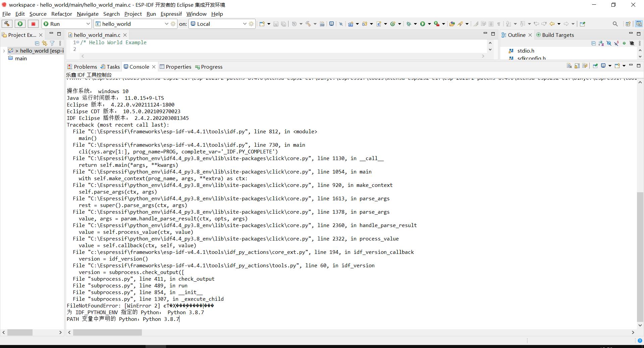Screen dimensions: 644x348
Task: Open the Run As dropdown arrow in toolbar
Action: point(429,24)
